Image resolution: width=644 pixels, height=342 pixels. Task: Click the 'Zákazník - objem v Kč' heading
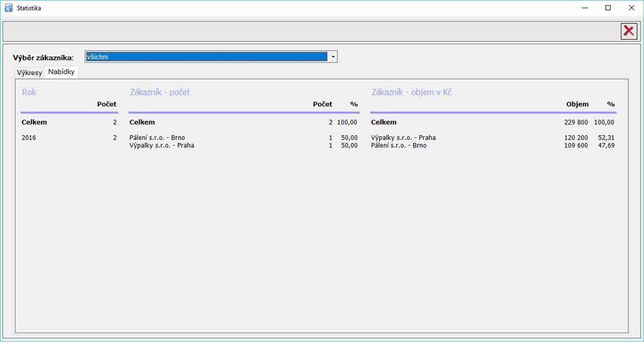(x=412, y=92)
